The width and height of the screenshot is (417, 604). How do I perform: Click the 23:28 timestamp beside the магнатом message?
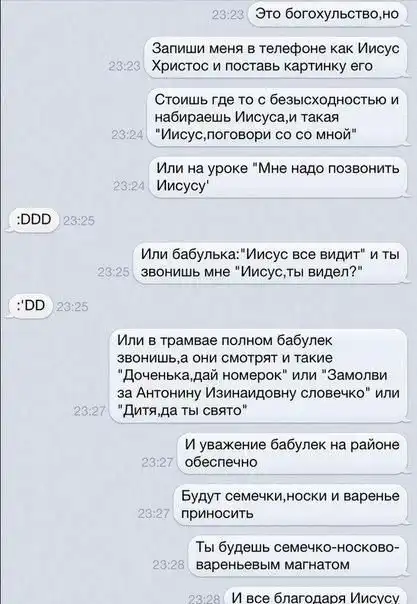click(x=169, y=565)
